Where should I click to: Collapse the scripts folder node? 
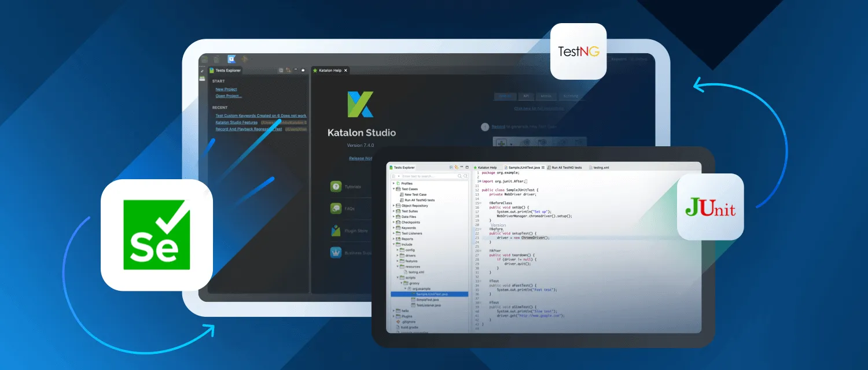tap(398, 277)
